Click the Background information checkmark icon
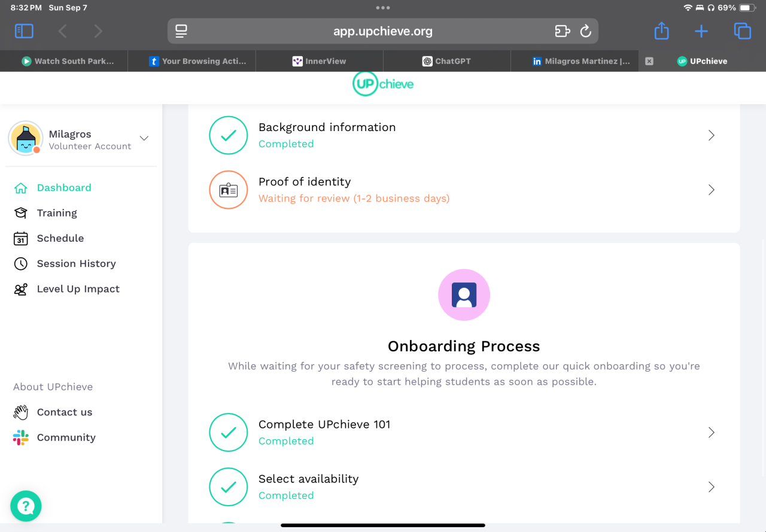The image size is (766, 532). coord(228,135)
